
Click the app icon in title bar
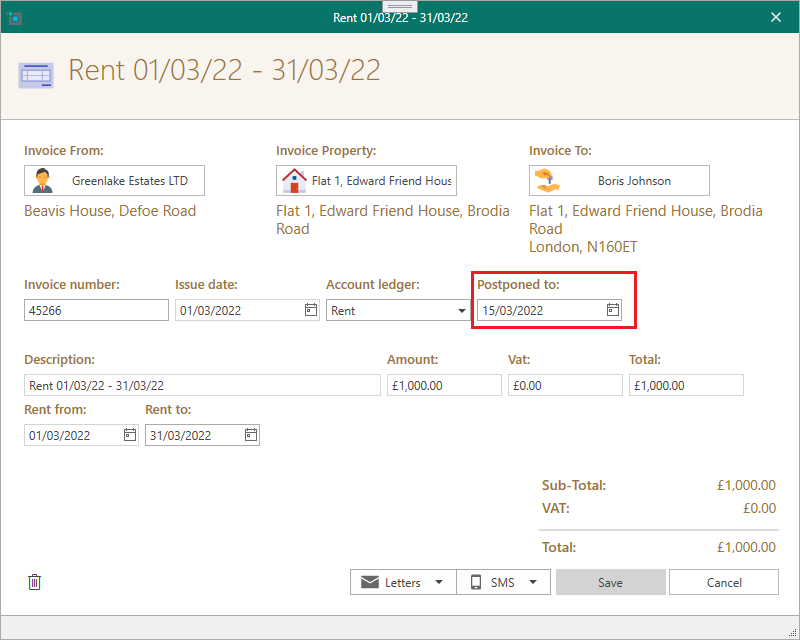pyautogui.click(x=15, y=18)
